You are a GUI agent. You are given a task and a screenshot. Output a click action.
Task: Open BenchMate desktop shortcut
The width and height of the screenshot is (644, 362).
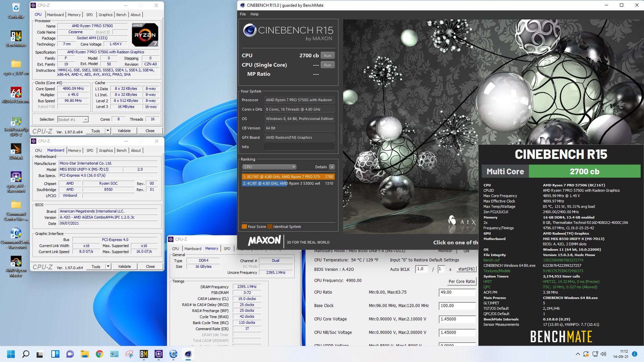point(16,39)
